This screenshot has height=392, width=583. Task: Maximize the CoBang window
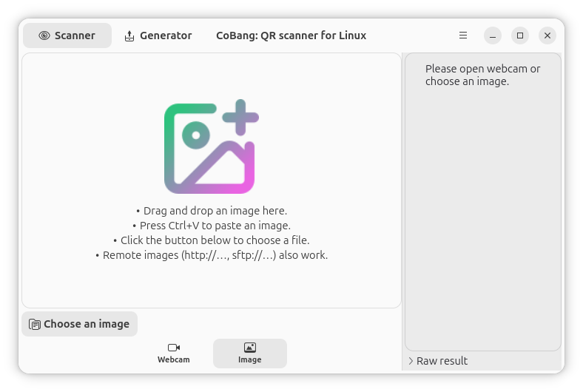(x=520, y=36)
